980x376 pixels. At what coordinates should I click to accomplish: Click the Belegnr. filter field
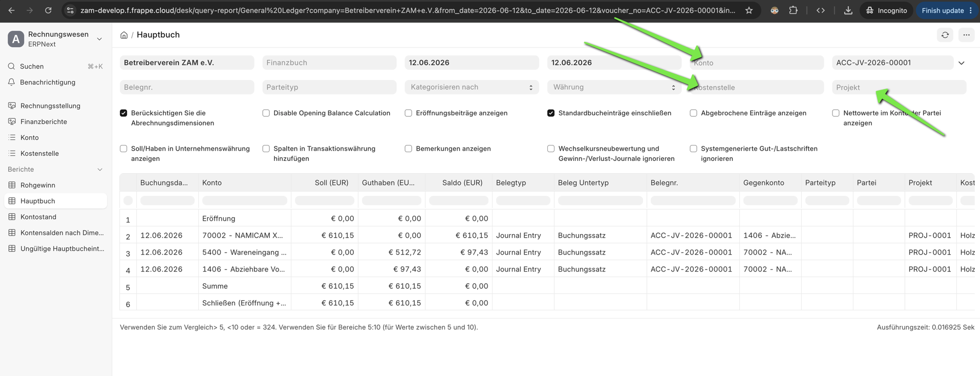click(187, 87)
